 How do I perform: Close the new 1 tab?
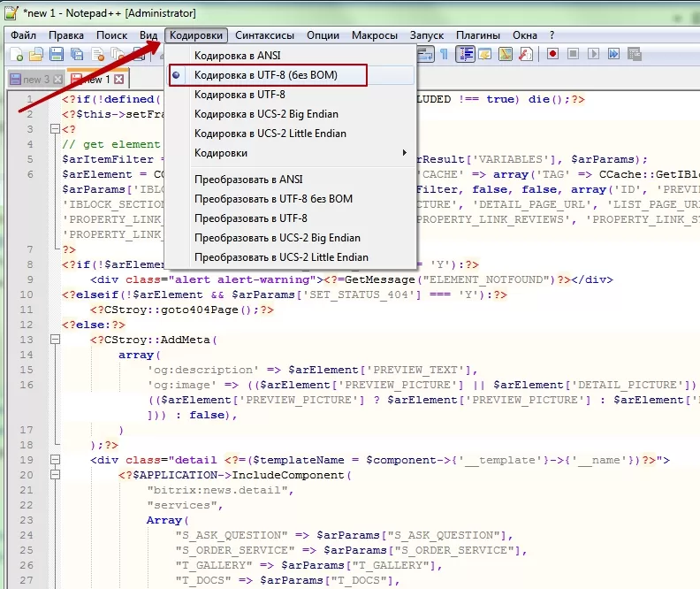click(x=118, y=80)
